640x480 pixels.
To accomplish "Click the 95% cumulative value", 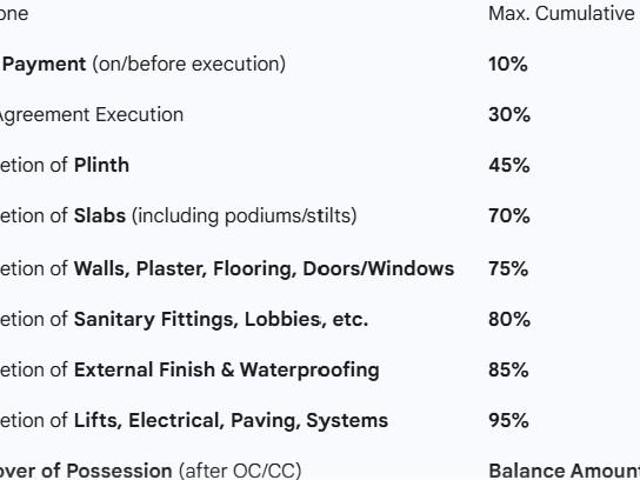I will tap(509, 420).
